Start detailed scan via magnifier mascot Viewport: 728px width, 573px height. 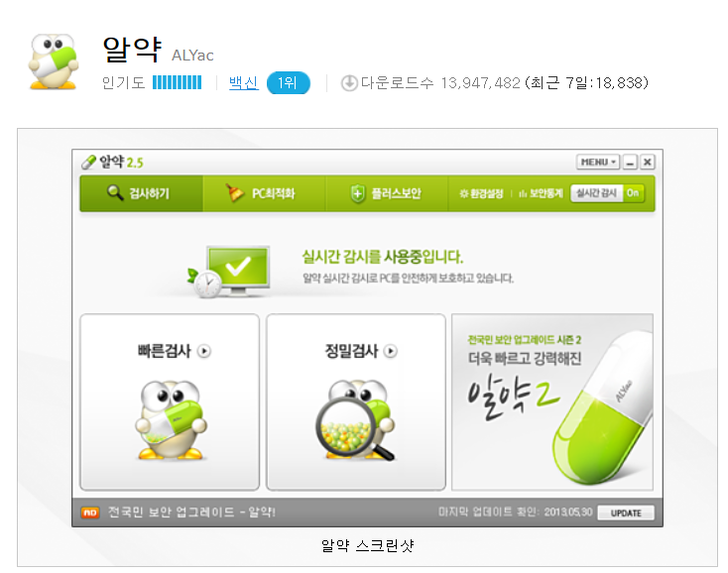(356, 420)
